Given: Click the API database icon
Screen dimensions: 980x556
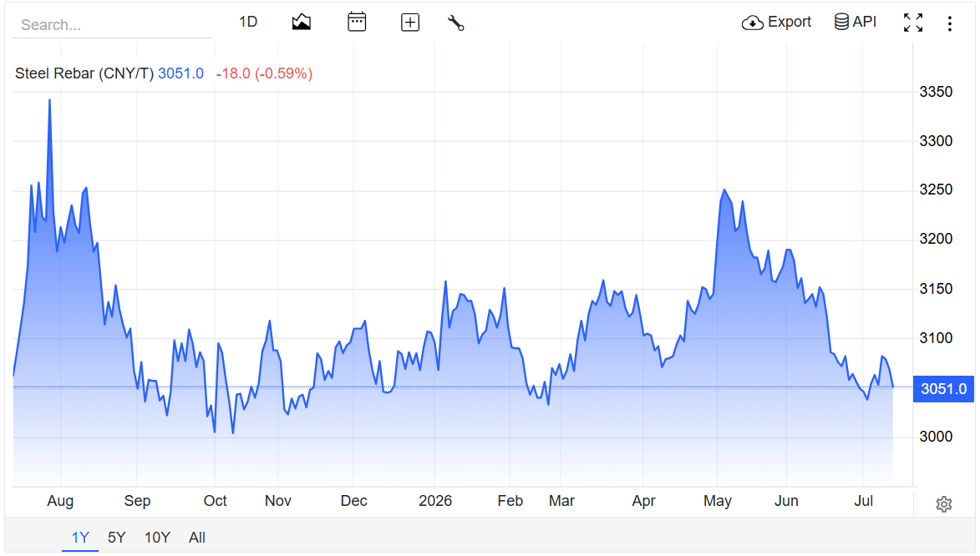Looking at the screenshot, I should [x=842, y=22].
